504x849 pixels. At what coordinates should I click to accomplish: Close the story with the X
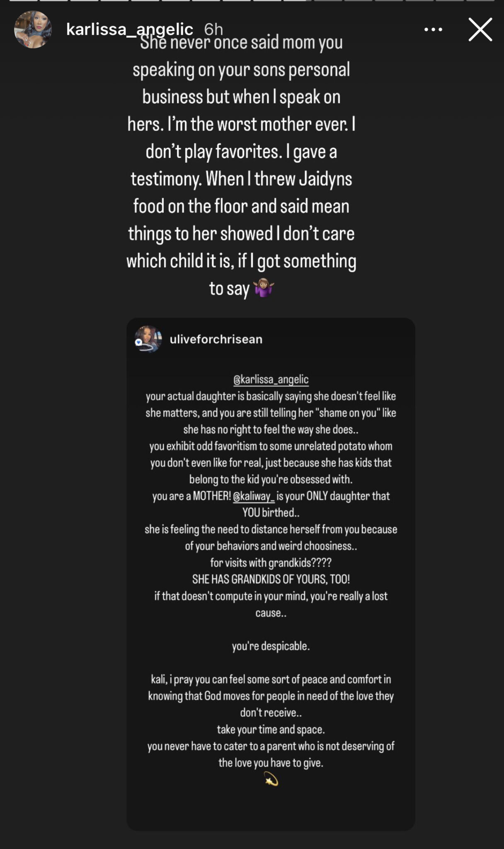pos(480,29)
